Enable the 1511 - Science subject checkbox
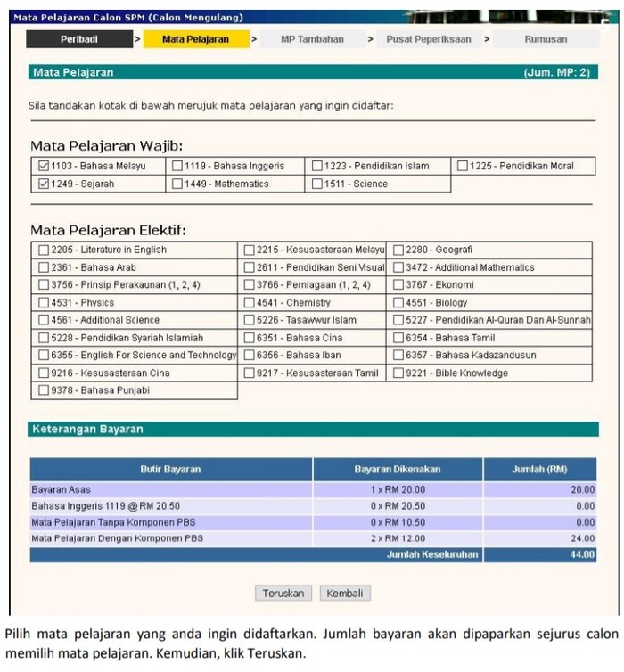This screenshot has height=672, width=624. pyautogui.click(x=316, y=184)
